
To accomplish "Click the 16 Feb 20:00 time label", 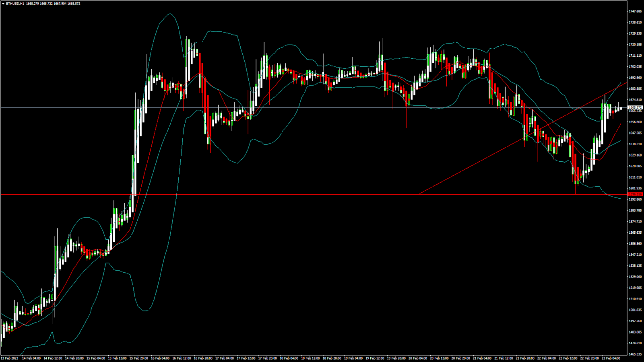I will pyautogui.click(x=203, y=358).
